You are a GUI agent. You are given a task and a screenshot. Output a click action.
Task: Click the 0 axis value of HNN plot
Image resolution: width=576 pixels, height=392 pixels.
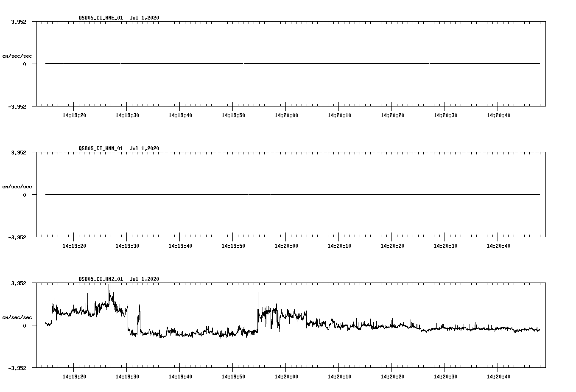tap(25, 195)
